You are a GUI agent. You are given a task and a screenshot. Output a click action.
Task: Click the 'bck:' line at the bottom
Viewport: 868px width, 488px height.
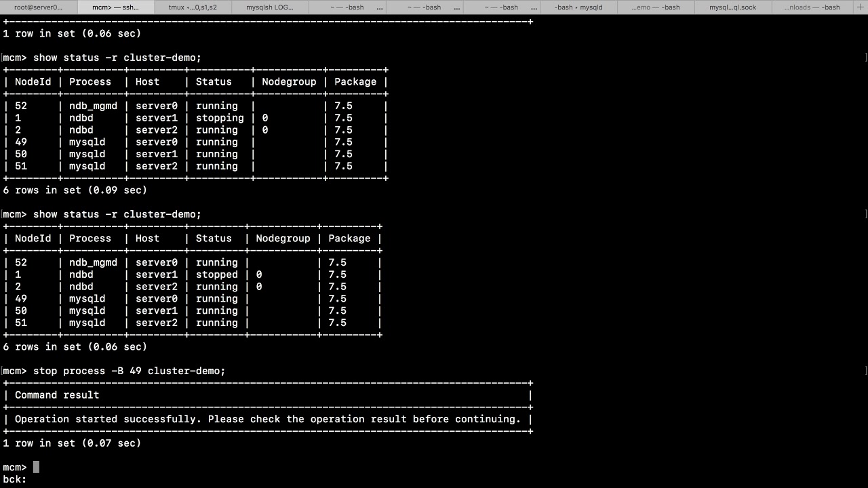15,479
